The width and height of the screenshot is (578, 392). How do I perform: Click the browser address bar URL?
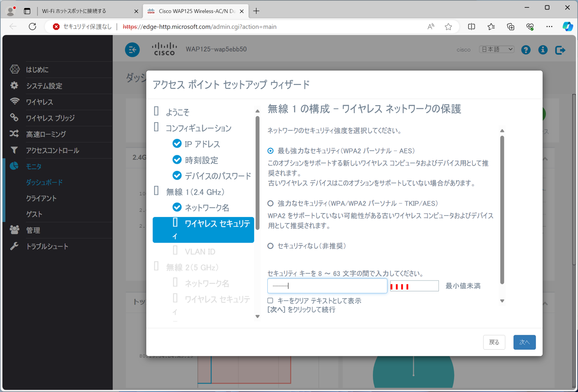[200, 27]
